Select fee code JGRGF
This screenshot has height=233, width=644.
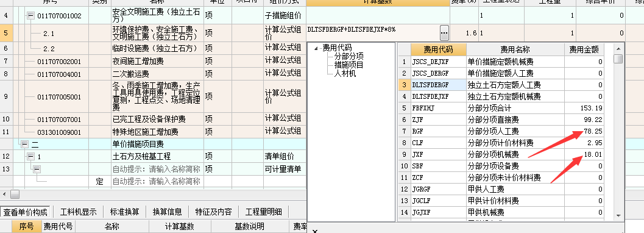point(438,190)
